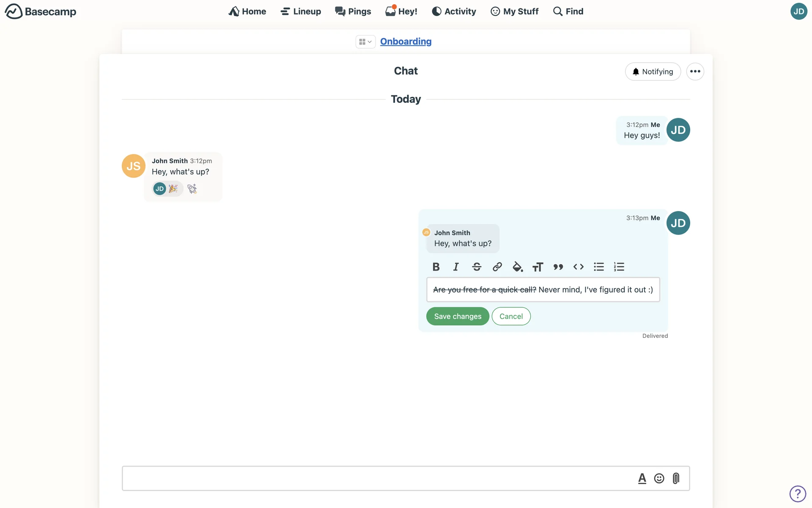Viewport: 812px width, 508px height.
Task: Open the chat options ellipsis menu
Action: [695, 72]
